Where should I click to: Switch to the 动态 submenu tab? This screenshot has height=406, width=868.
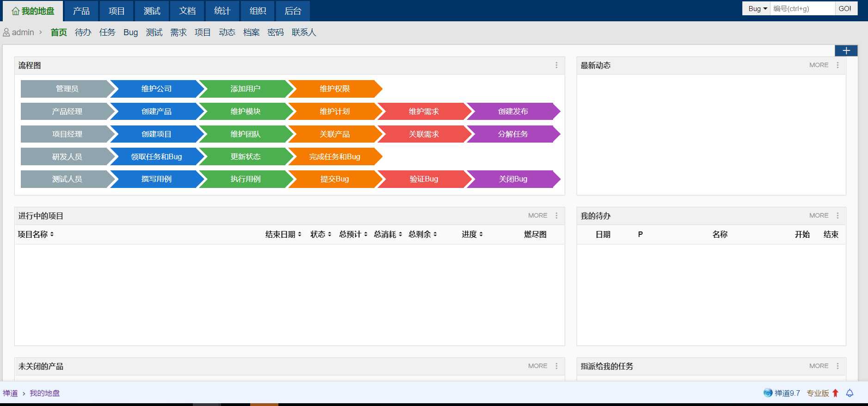coord(227,32)
